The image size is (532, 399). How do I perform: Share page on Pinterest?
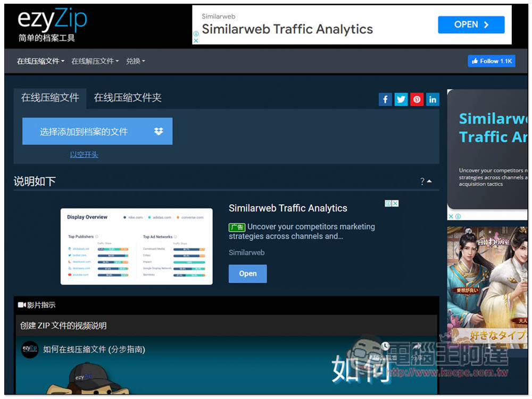(x=417, y=99)
